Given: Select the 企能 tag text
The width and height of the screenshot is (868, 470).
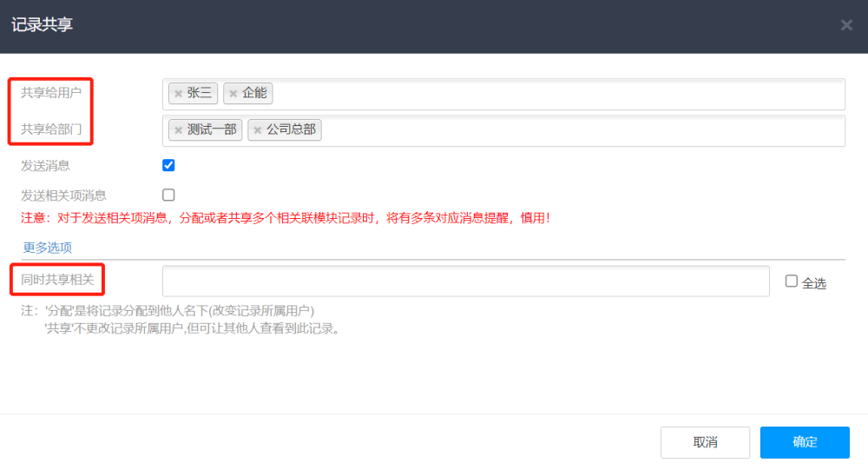Looking at the screenshot, I should 254,93.
